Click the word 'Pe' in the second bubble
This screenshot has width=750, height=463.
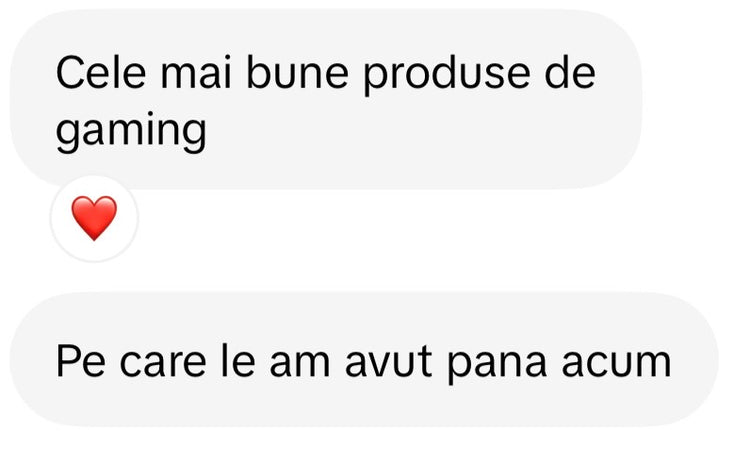pyautogui.click(x=80, y=362)
